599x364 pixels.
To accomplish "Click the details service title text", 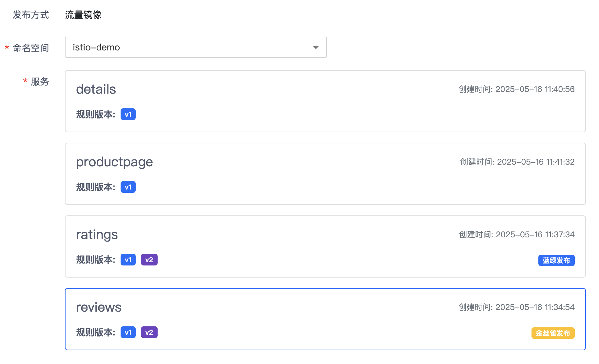I will [96, 89].
